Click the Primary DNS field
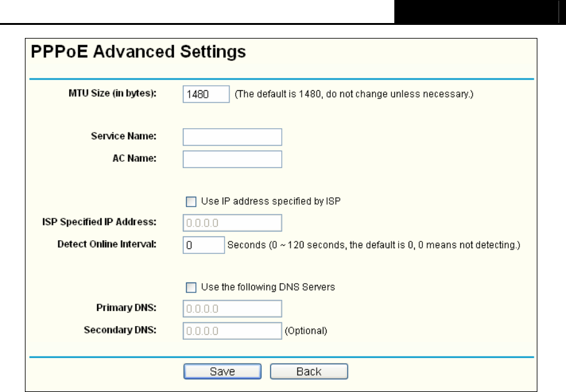The width and height of the screenshot is (566, 392). pyautogui.click(x=233, y=309)
